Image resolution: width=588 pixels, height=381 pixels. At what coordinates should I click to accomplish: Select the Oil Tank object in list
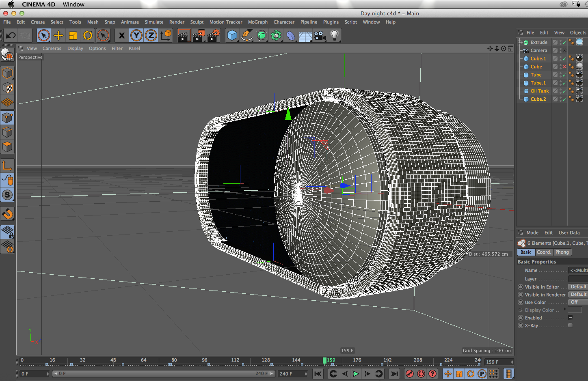coord(539,91)
